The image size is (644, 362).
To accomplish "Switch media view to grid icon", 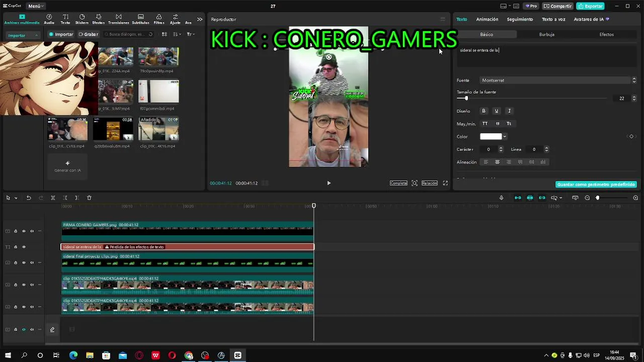I will tap(164, 34).
